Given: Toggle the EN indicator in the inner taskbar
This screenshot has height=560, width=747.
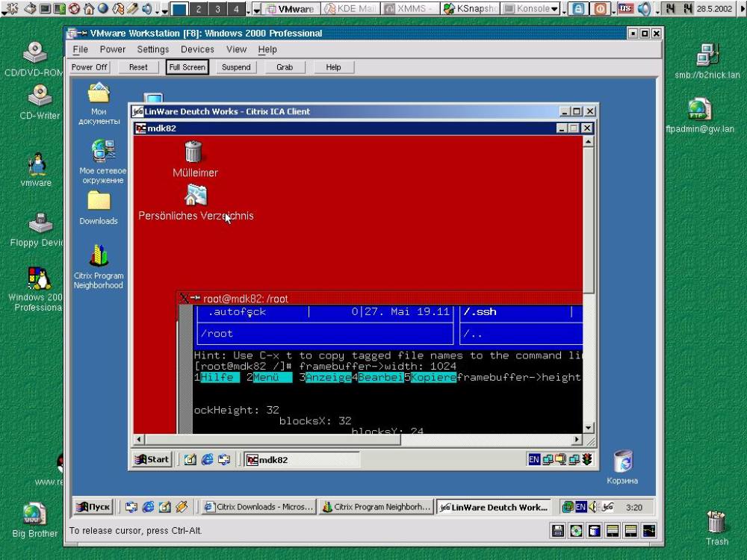Looking at the screenshot, I should [534, 459].
